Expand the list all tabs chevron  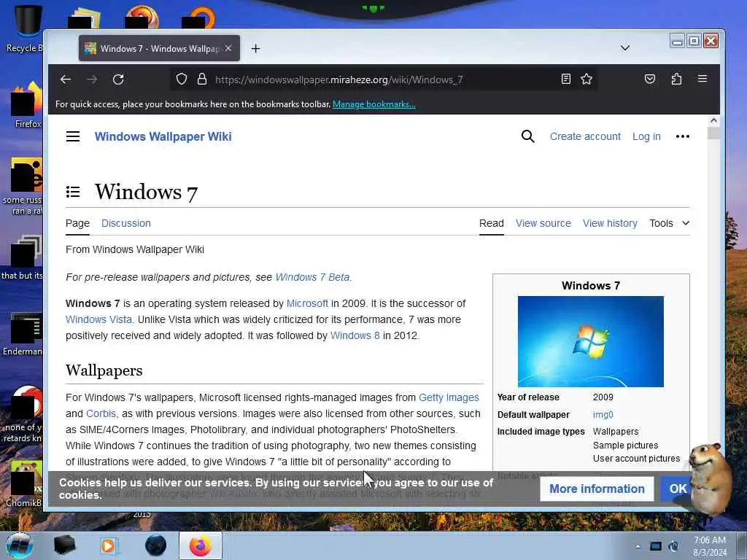(625, 48)
